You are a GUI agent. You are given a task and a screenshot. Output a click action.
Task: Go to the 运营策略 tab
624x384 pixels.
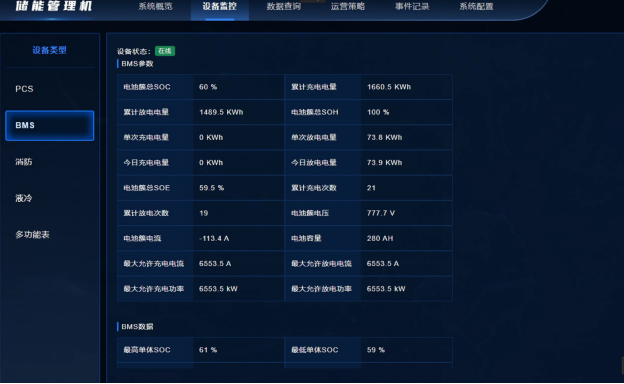(348, 6)
